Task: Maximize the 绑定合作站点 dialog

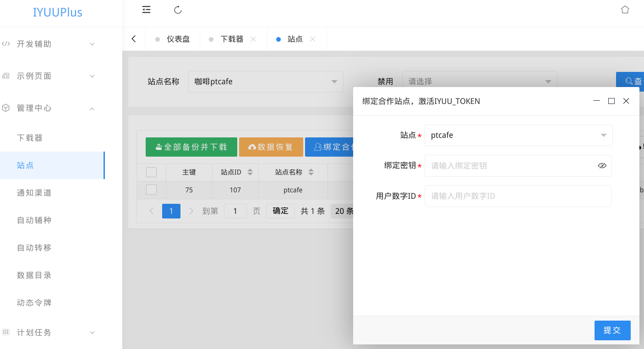Action: pyautogui.click(x=611, y=101)
